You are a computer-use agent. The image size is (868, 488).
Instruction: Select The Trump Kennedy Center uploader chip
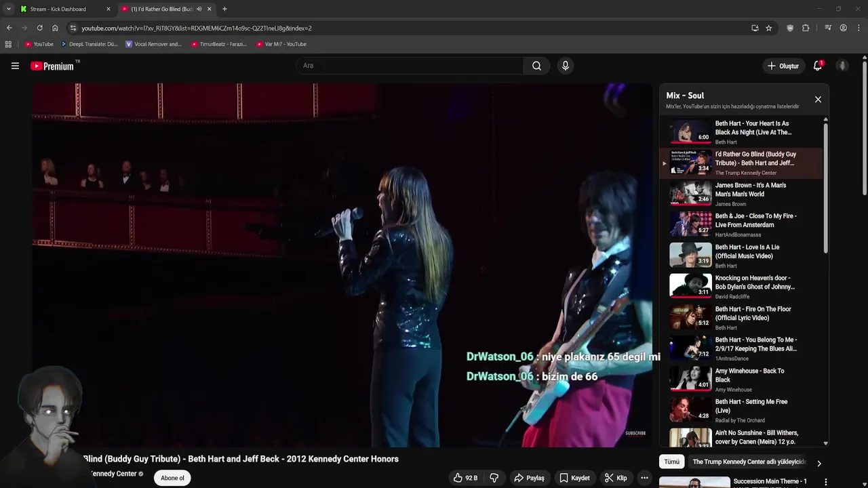pos(747,462)
